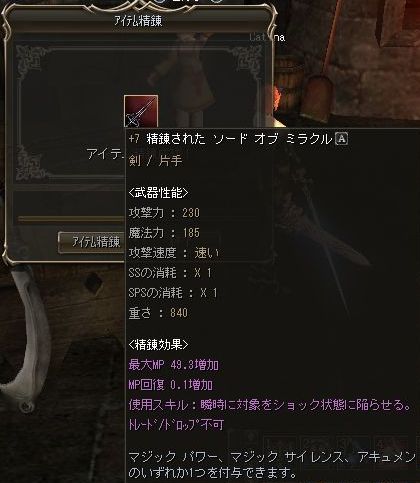Click the top-left ornate corner of refine panel
Image resolution: width=420 pixels, height=483 pixels.
click(x=30, y=60)
